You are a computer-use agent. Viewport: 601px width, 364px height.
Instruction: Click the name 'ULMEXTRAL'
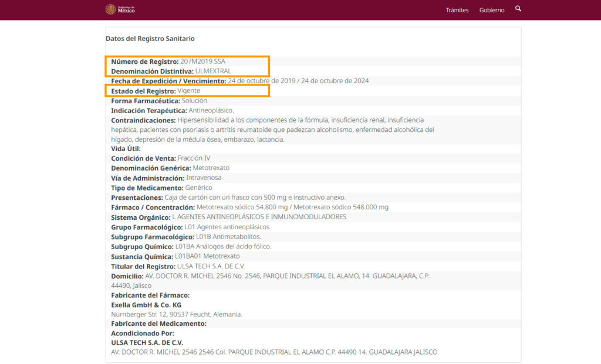point(213,71)
